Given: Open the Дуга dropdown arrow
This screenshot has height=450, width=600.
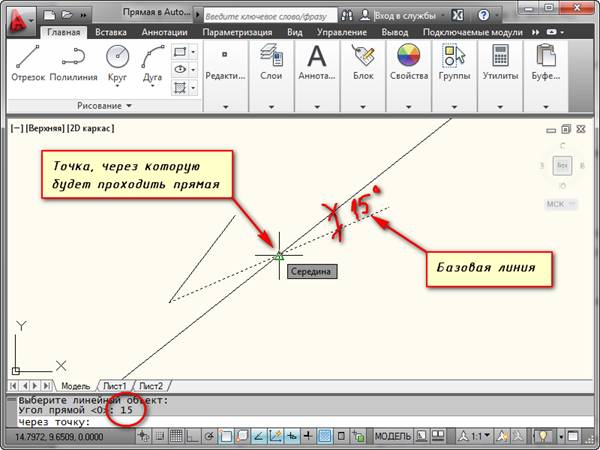Looking at the screenshot, I should 152,86.
